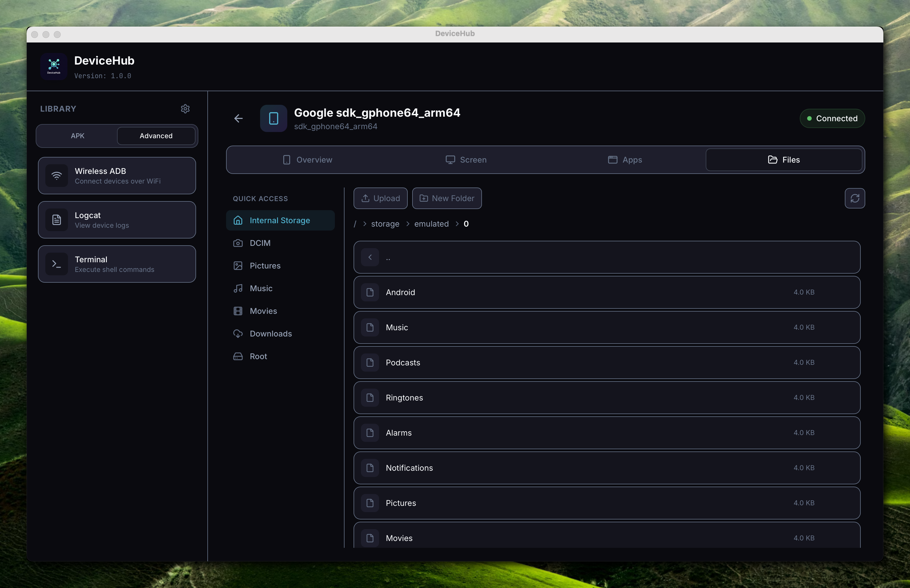Switch to the Overview tab

coord(307,159)
